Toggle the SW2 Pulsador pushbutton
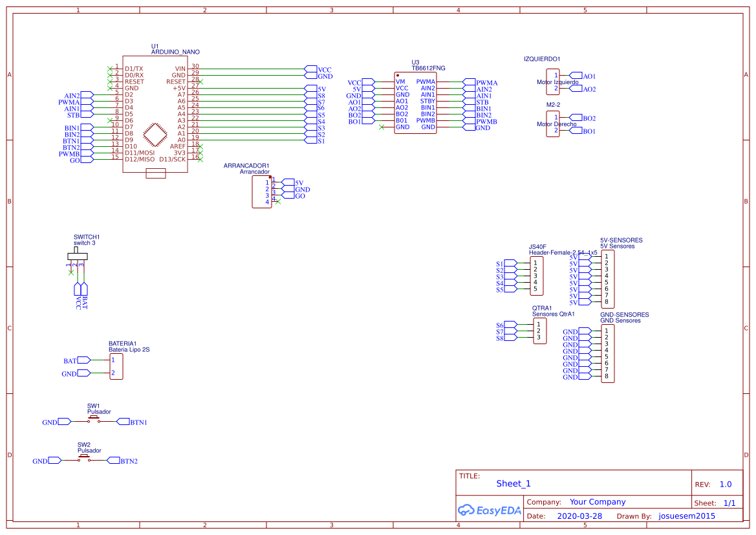The height and width of the screenshot is (535, 756). point(84,457)
